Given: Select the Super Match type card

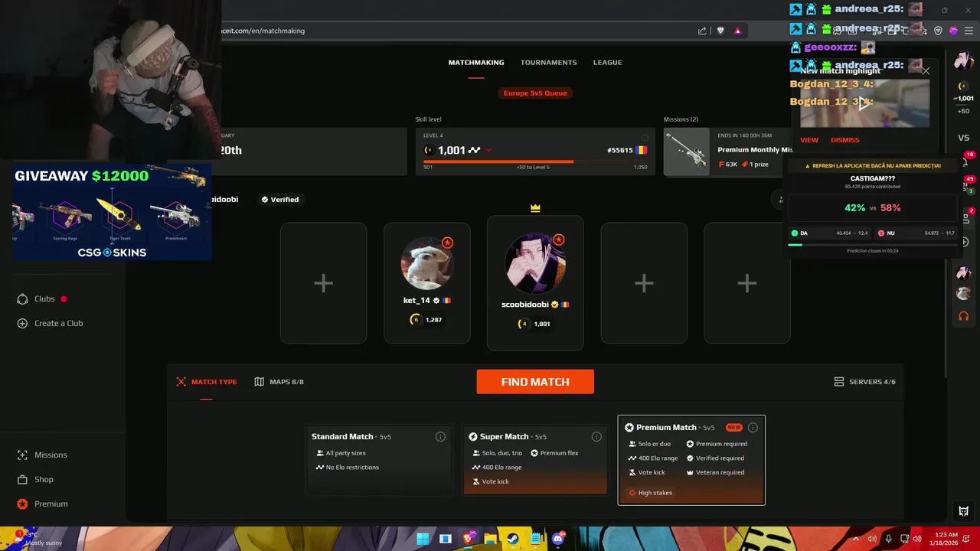Looking at the screenshot, I should tap(535, 460).
